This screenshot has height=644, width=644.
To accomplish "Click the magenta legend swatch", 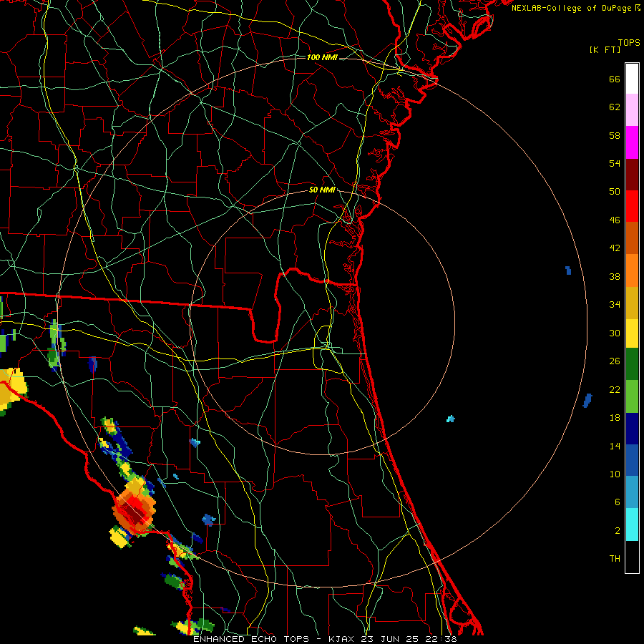I will click(632, 142).
